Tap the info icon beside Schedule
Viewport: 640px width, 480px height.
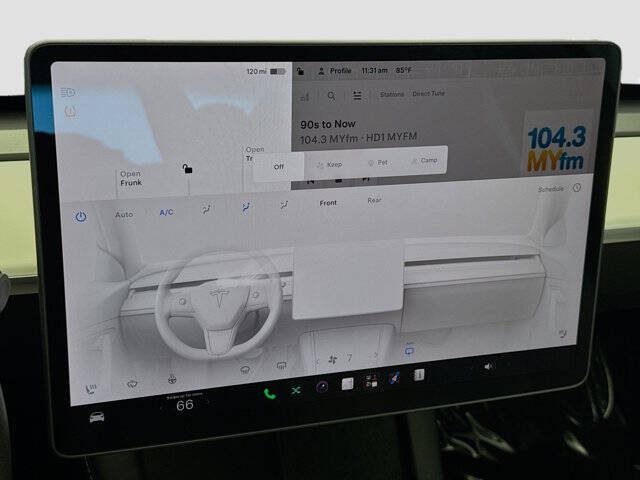pos(577,187)
